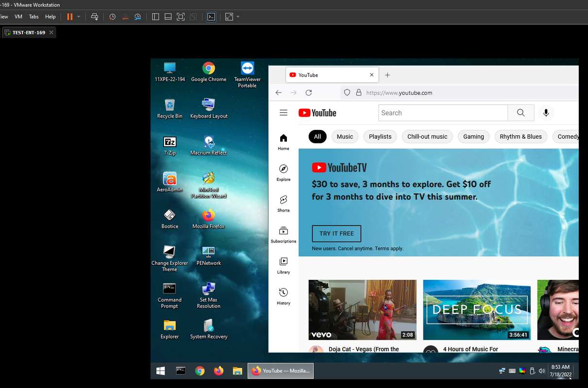Open the Help menu
The image size is (588, 388).
tap(50, 16)
